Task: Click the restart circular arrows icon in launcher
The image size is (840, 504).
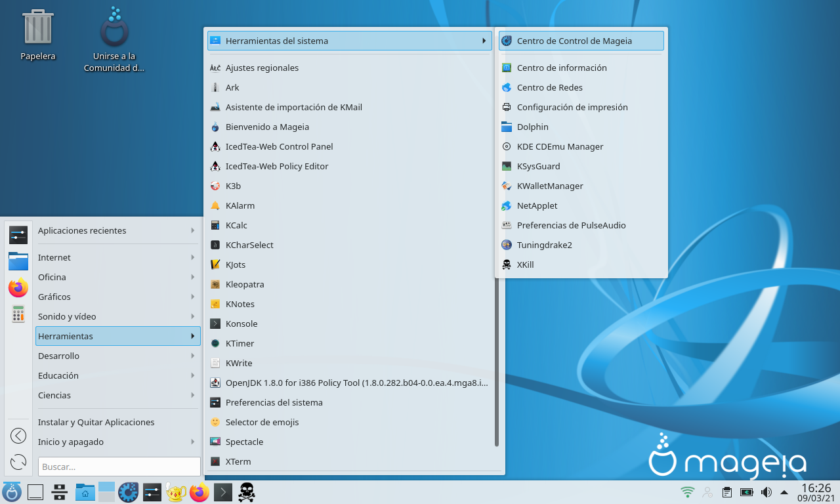Action: [x=18, y=462]
